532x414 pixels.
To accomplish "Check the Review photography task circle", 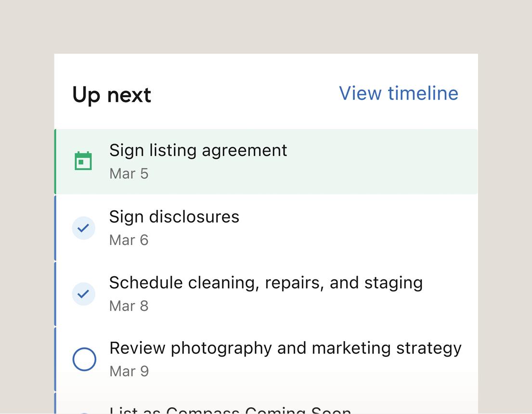I will tap(84, 360).
